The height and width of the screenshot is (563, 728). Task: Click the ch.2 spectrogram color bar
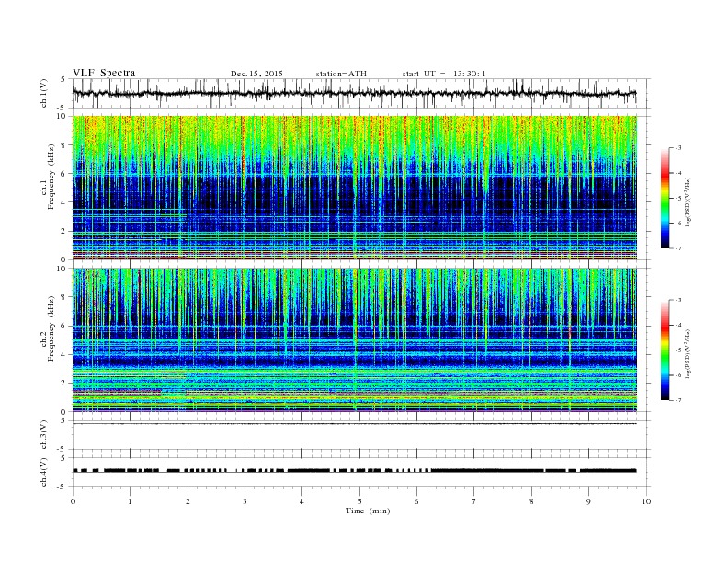[x=665, y=350]
